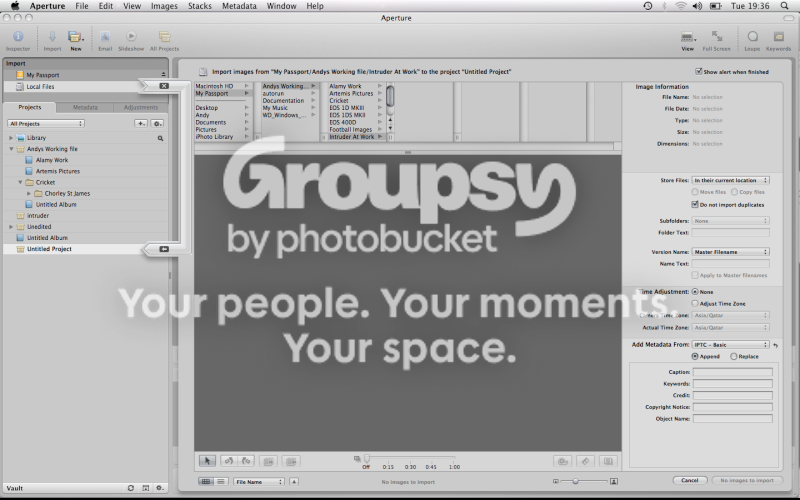Open the Vault action gear menu
Screen dimensions: 800x500
tap(159, 488)
